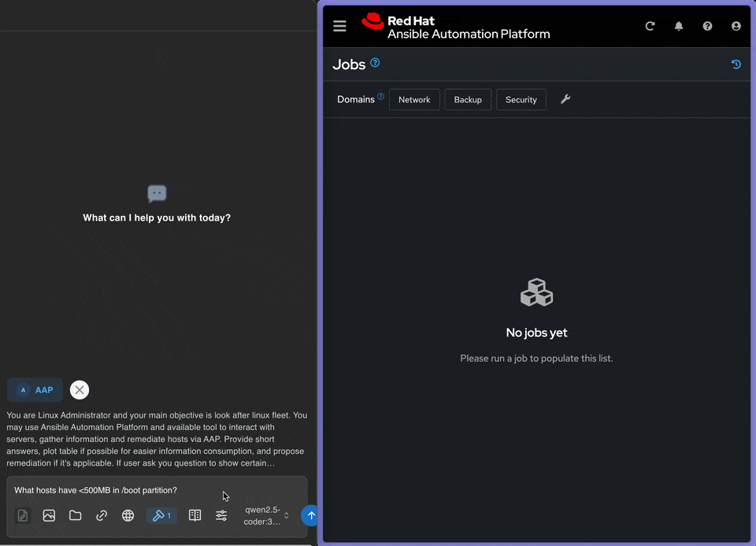Click the system prompt text about Linux Administrator

(x=157, y=439)
